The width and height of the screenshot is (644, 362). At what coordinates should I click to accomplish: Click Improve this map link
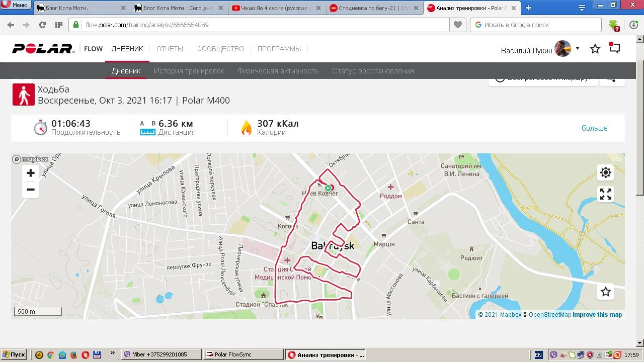click(597, 315)
